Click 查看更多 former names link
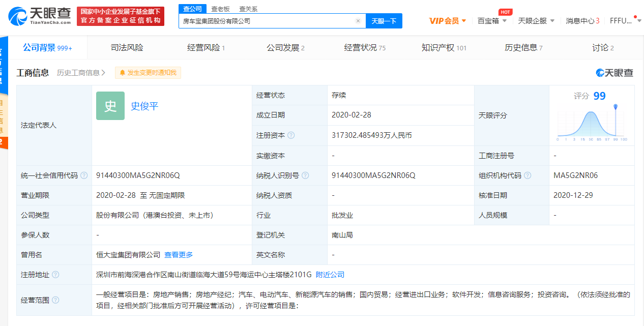Screen dimensions: 644x326 (179, 255)
